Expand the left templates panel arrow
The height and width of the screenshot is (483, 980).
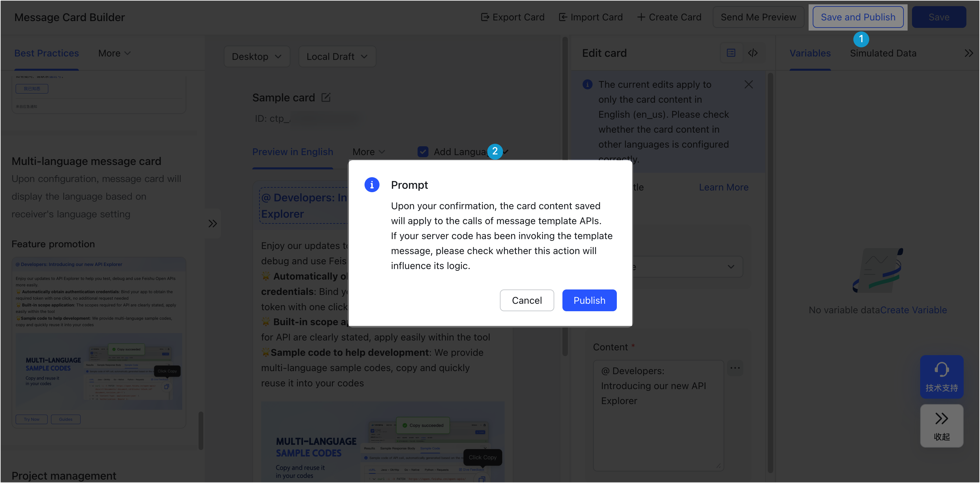[x=212, y=223]
